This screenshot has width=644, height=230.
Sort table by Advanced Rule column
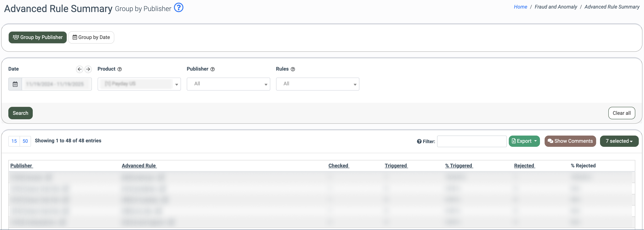pyautogui.click(x=139, y=166)
